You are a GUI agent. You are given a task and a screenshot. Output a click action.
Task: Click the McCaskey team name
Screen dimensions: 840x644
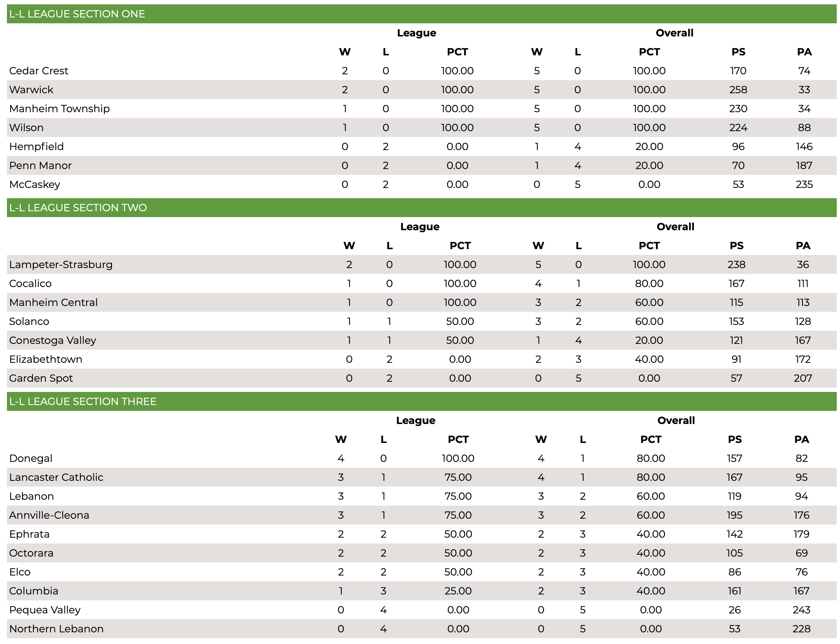[35, 185]
